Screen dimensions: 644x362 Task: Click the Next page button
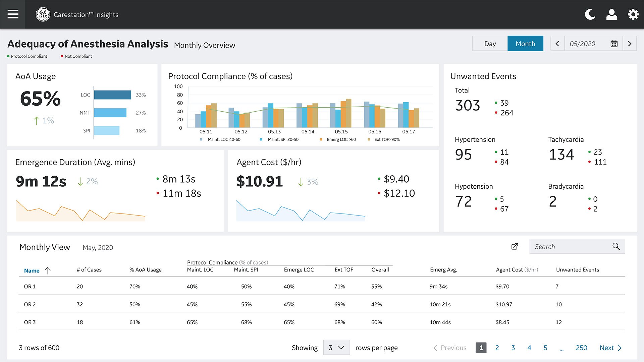tap(610, 348)
